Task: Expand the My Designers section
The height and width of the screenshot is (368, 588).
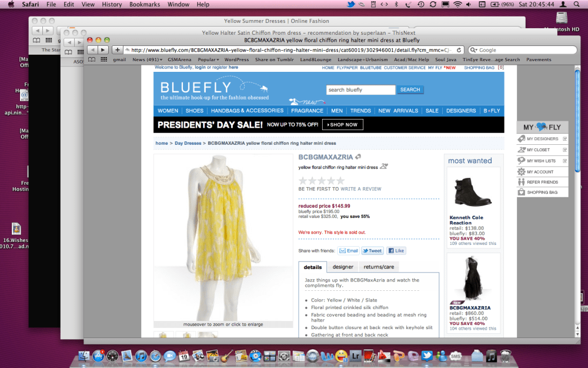Action: pos(564,139)
